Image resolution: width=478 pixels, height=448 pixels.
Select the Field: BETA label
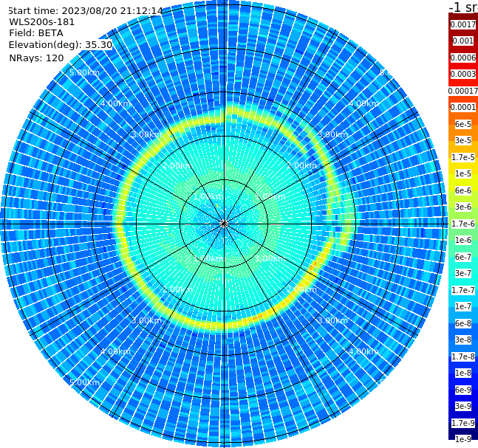coord(36,33)
